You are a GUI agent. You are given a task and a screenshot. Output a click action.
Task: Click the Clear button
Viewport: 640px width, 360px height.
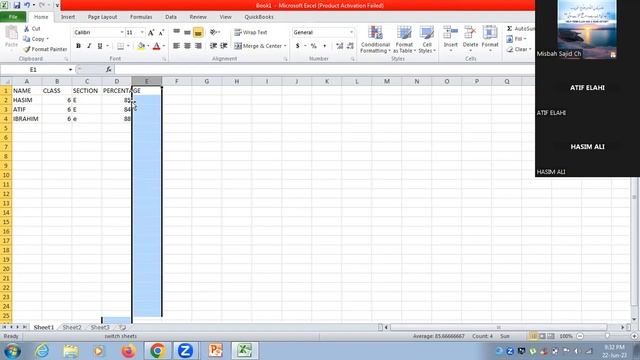[518, 49]
